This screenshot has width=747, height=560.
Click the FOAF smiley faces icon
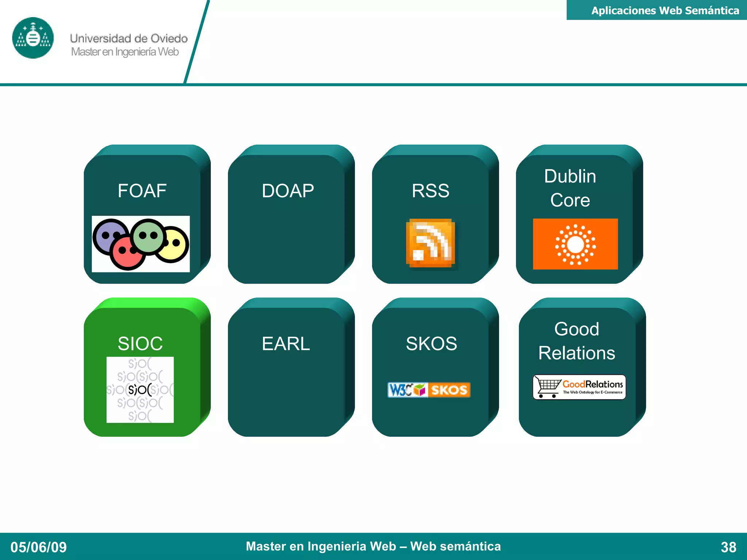coord(141,244)
